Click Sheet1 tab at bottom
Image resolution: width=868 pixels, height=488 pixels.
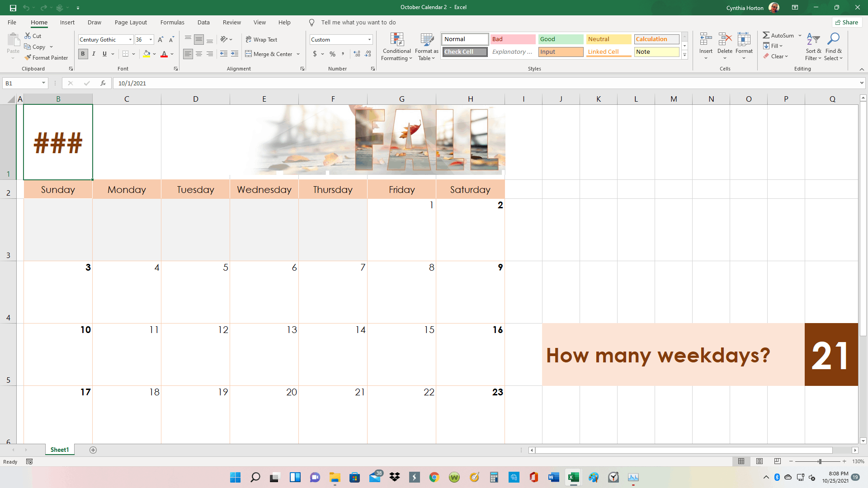pos(59,450)
